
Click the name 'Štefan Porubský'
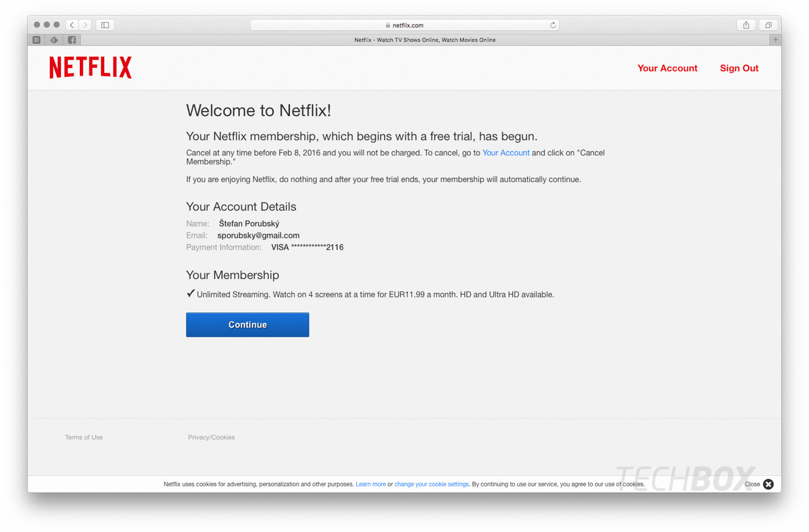tap(249, 223)
